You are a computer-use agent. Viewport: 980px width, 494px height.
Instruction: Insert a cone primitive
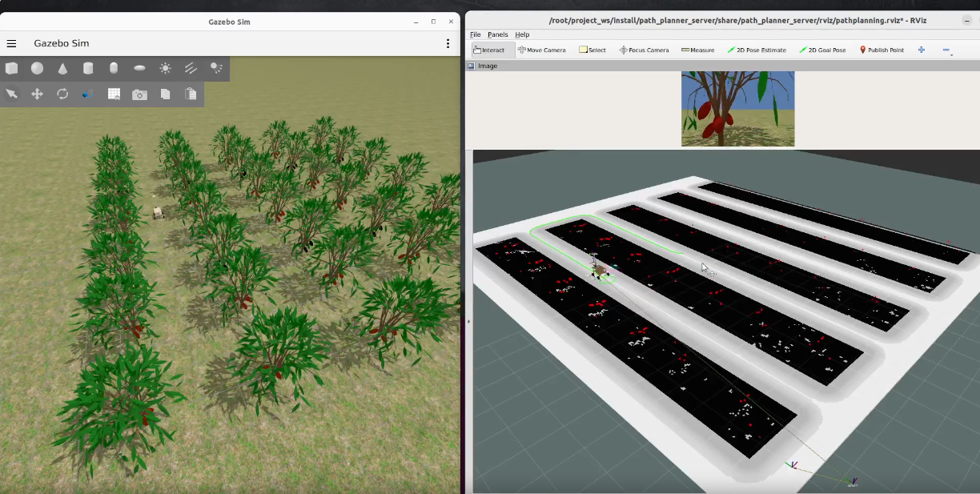(x=63, y=69)
